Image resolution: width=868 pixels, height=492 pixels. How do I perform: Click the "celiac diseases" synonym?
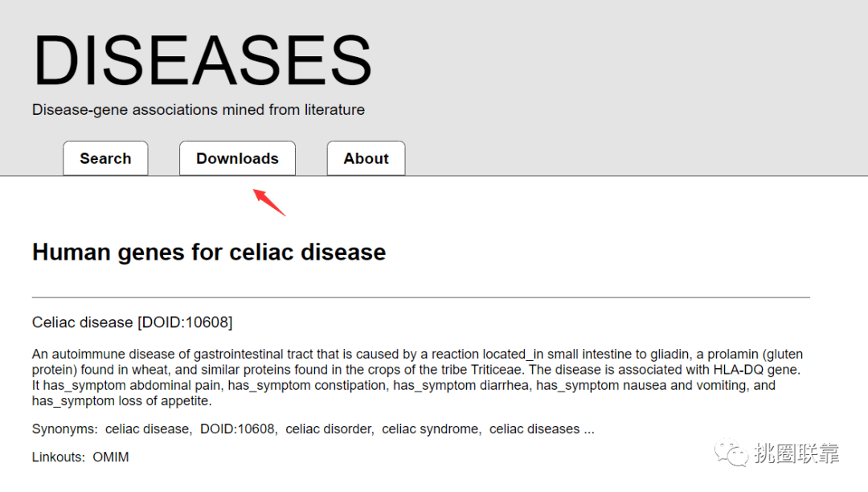tap(534, 429)
